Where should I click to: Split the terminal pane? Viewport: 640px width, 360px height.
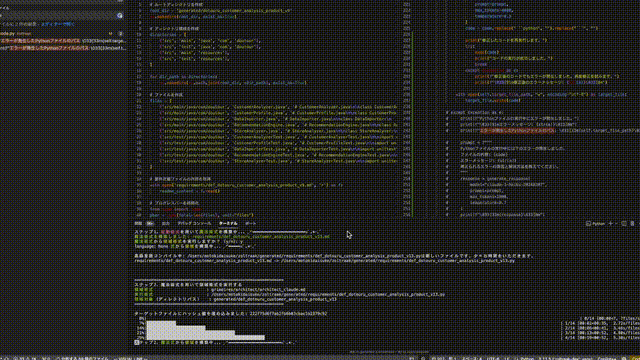624,223
